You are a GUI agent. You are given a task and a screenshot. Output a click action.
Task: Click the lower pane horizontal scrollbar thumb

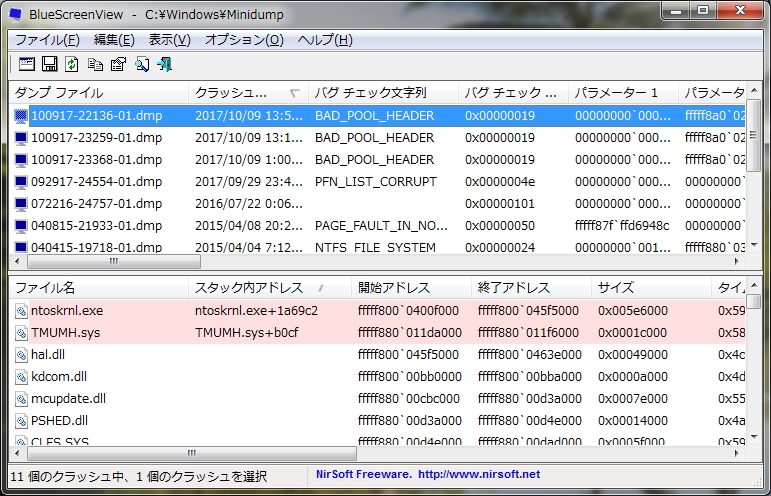[x=191, y=453]
